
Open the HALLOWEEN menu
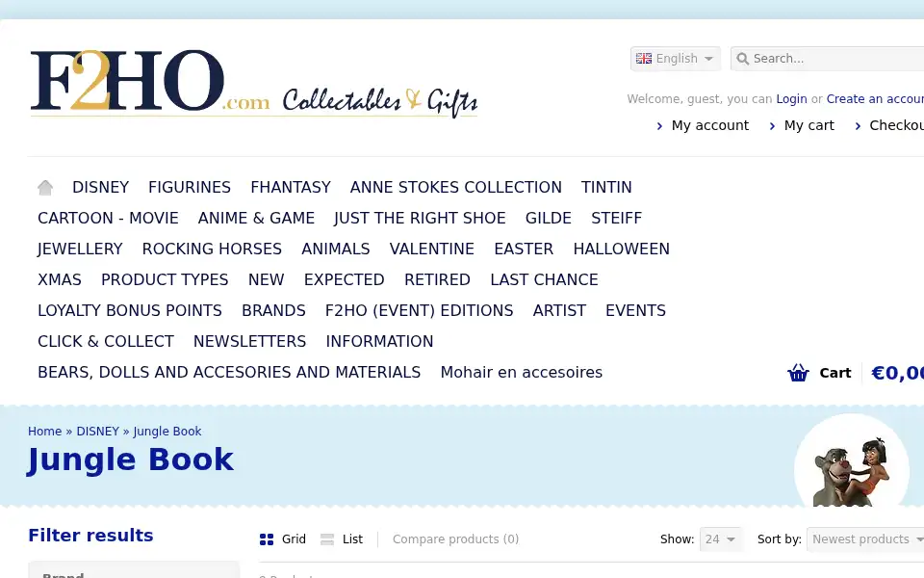(x=621, y=249)
